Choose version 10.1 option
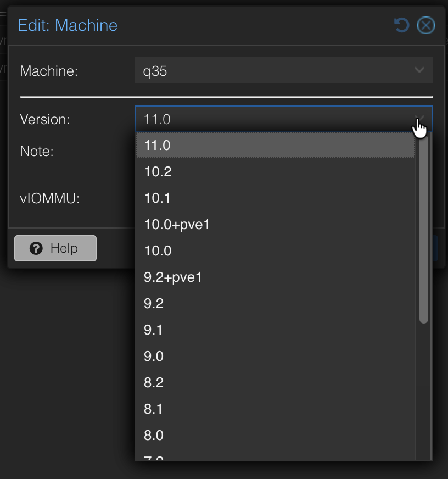This screenshot has height=479, width=448. click(276, 198)
